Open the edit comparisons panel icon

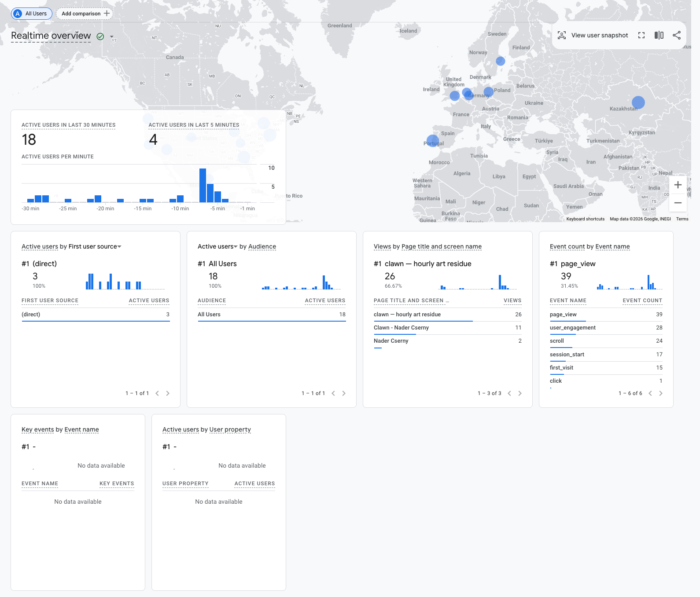click(x=659, y=35)
